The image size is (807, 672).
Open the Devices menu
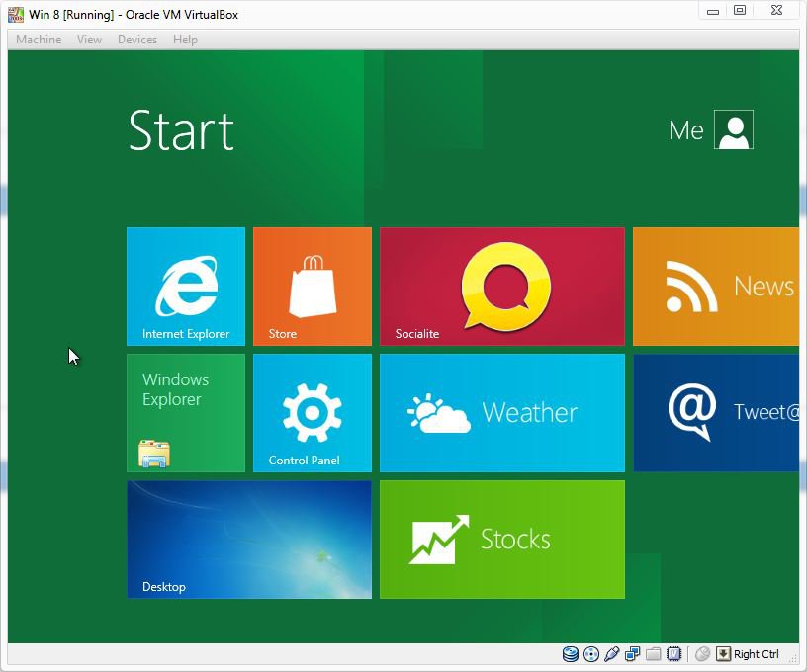pyautogui.click(x=136, y=40)
